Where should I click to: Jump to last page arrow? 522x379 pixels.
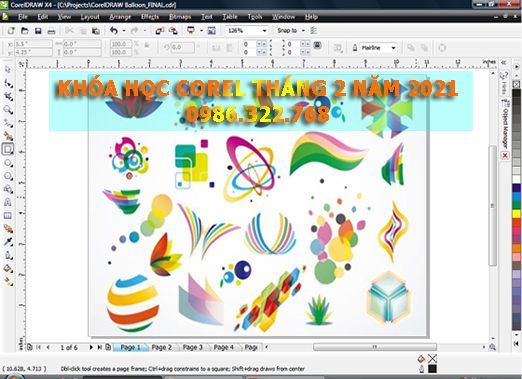[99, 347]
